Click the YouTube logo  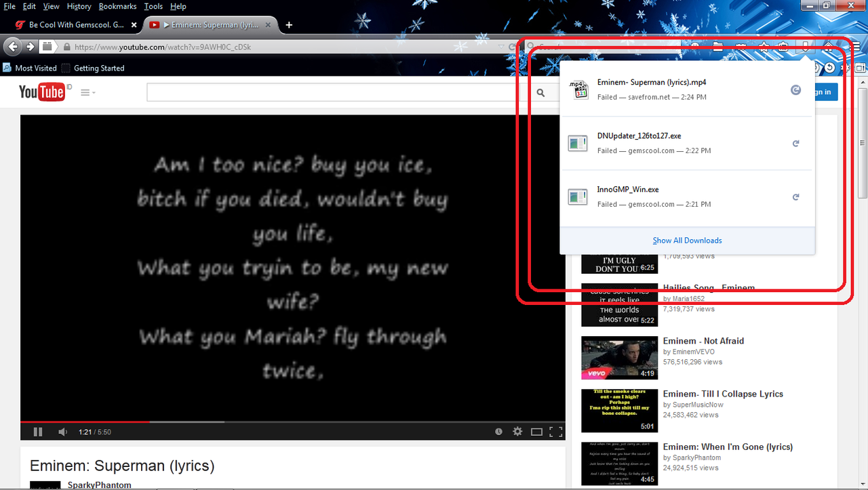(42, 92)
